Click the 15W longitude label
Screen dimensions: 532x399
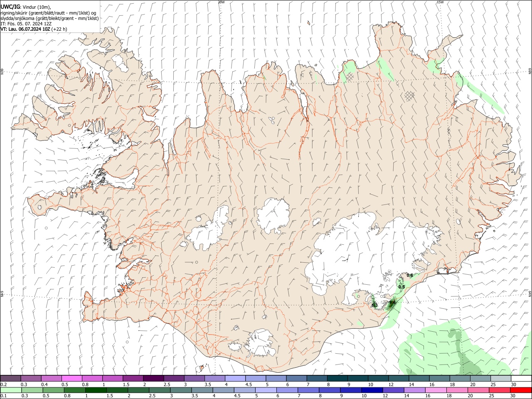tap(440, 2)
